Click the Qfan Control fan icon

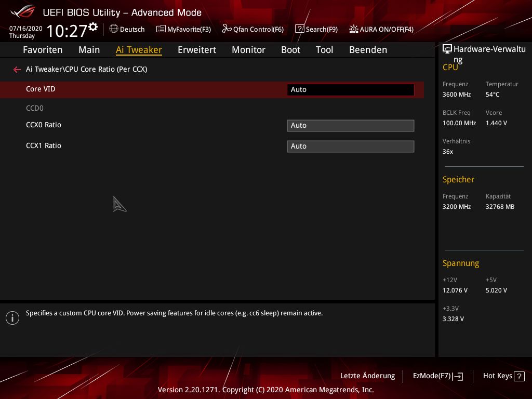[x=227, y=29]
